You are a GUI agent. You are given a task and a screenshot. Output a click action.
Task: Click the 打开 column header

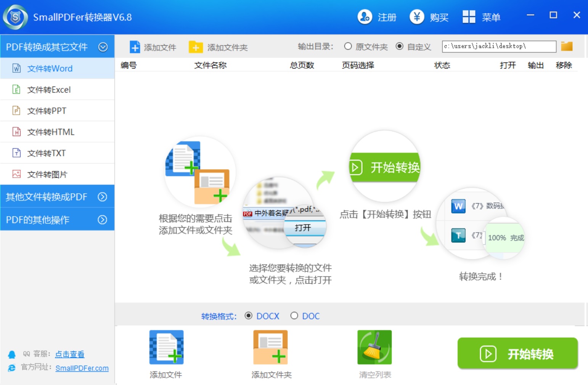click(x=508, y=65)
